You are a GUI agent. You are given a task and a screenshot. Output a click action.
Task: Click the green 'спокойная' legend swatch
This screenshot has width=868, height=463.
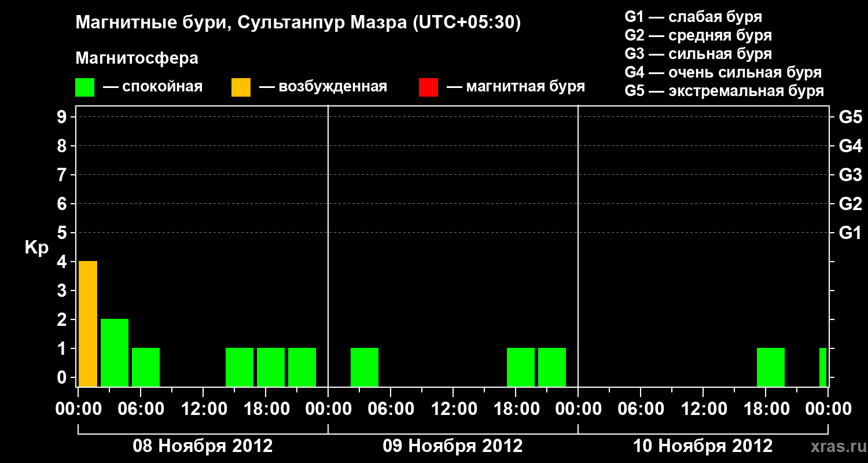pyautogui.click(x=84, y=87)
